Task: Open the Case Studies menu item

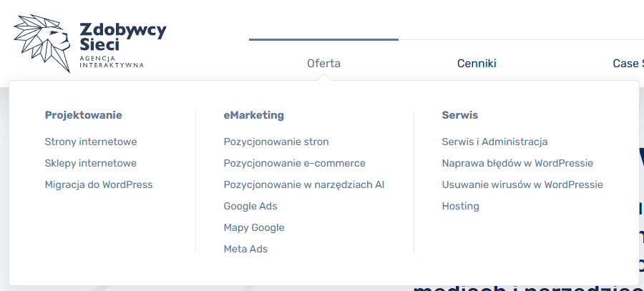Action: point(628,64)
